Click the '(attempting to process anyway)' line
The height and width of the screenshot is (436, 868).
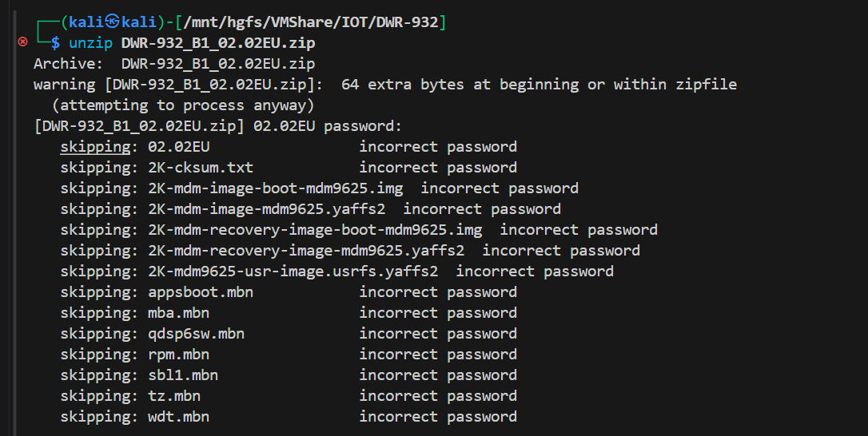click(183, 105)
